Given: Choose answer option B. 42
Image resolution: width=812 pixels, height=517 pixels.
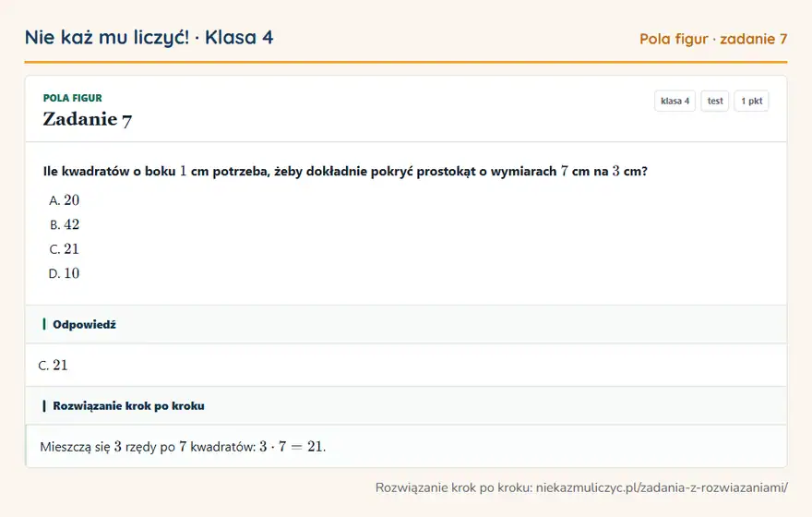Looking at the screenshot, I should [x=65, y=224].
